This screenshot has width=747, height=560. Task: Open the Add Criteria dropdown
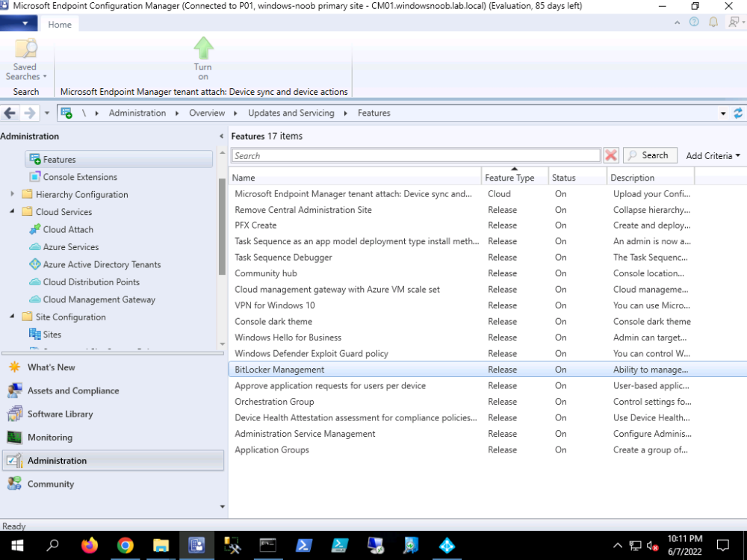(713, 156)
